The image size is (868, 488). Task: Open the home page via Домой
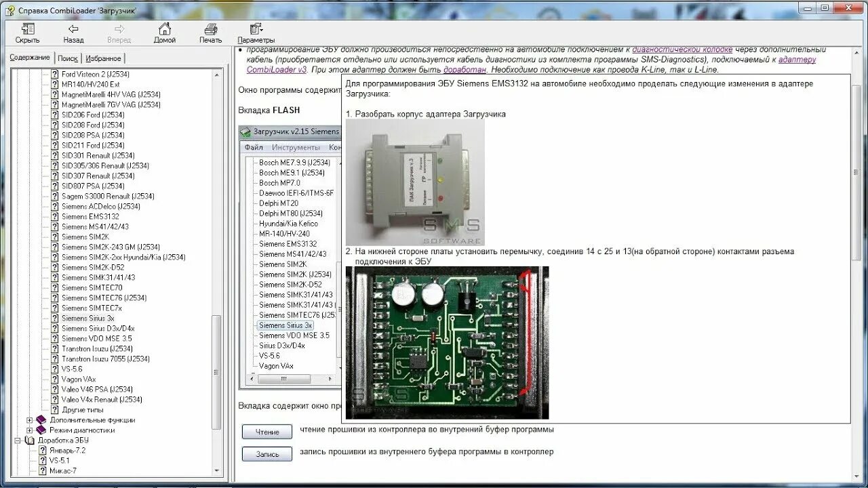[165, 33]
